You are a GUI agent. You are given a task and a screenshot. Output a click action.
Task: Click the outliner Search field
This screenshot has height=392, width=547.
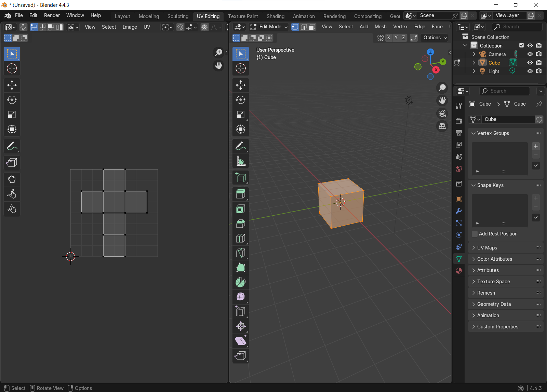pos(517,27)
